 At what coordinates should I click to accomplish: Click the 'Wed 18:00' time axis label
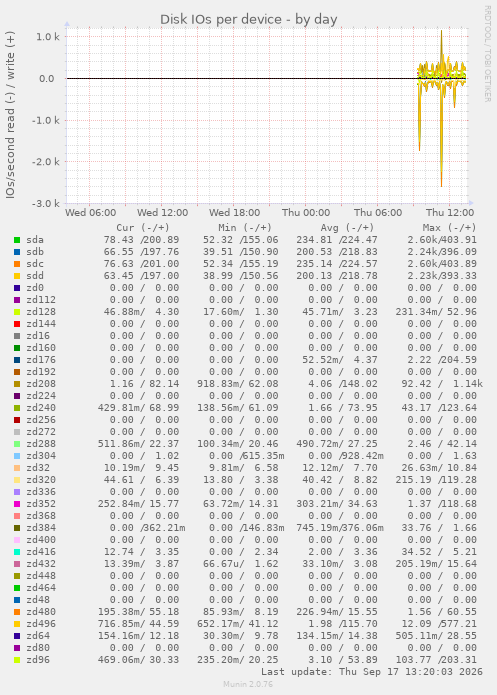pyautogui.click(x=235, y=213)
